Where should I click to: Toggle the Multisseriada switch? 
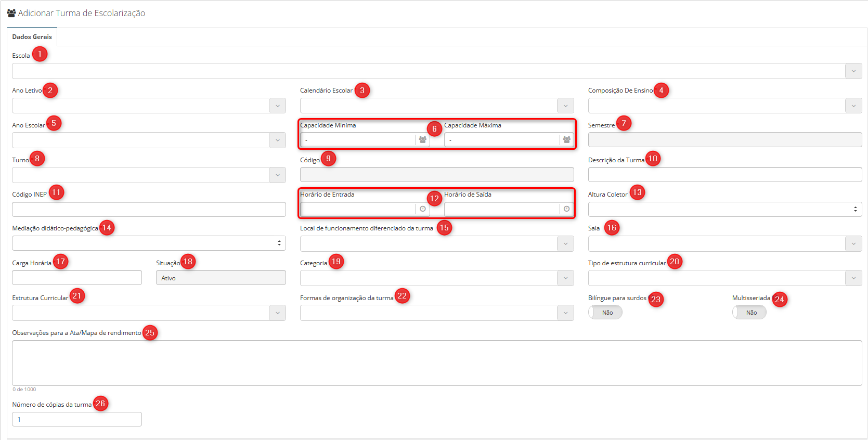pos(749,313)
